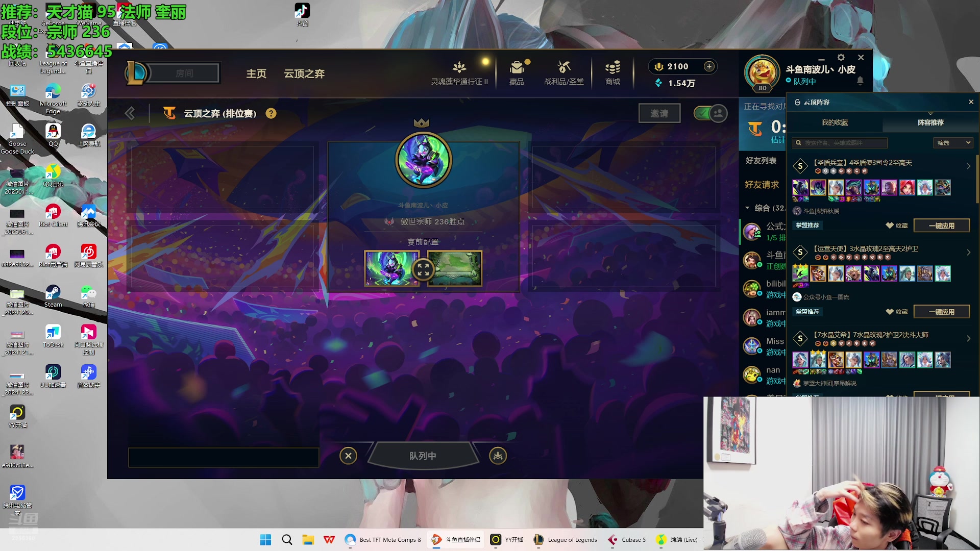
Task: Favorite the 运营天使 comp with 收藏
Action: pos(897,312)
